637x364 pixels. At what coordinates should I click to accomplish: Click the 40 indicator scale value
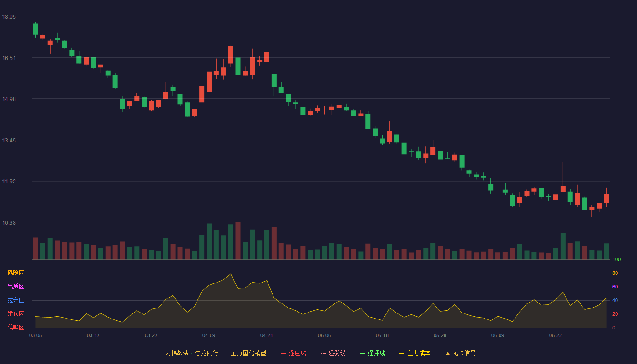615,300
